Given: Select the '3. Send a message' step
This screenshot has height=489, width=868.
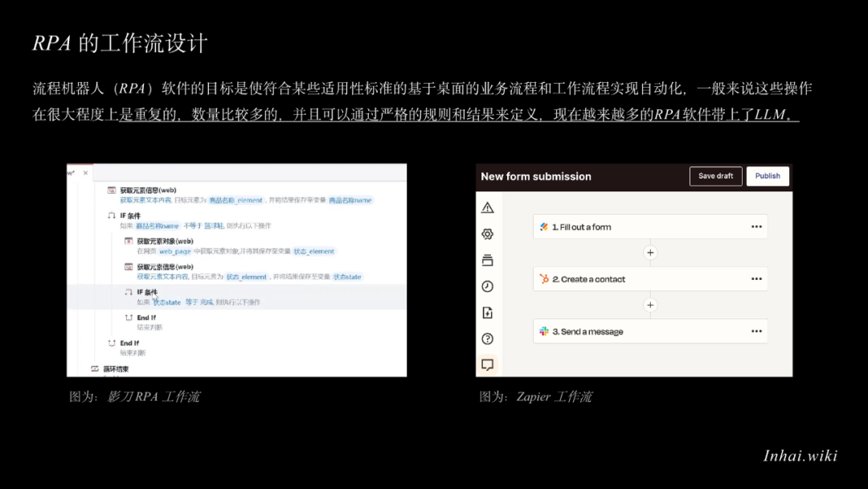Looking at the screenshot, I should [650, 331].
